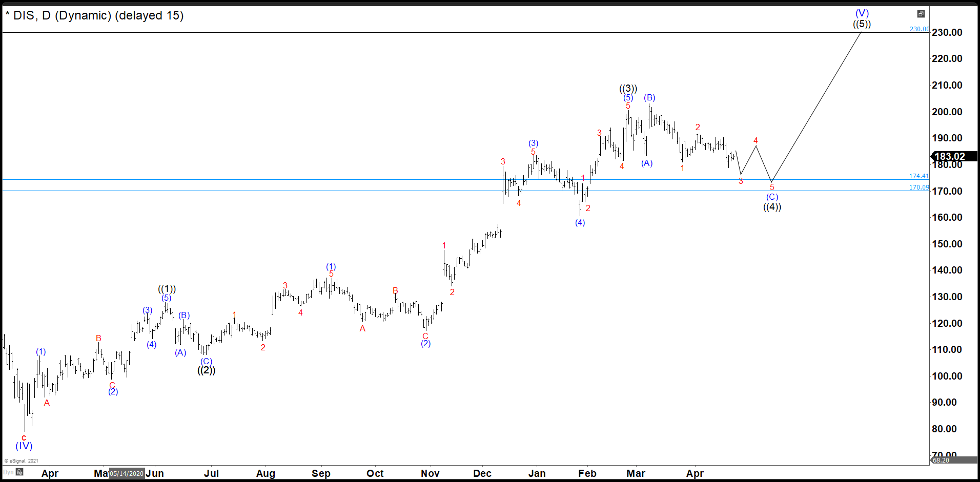Click the DIS, D chart title
980x482 pixels.
(x=94, y=15)
